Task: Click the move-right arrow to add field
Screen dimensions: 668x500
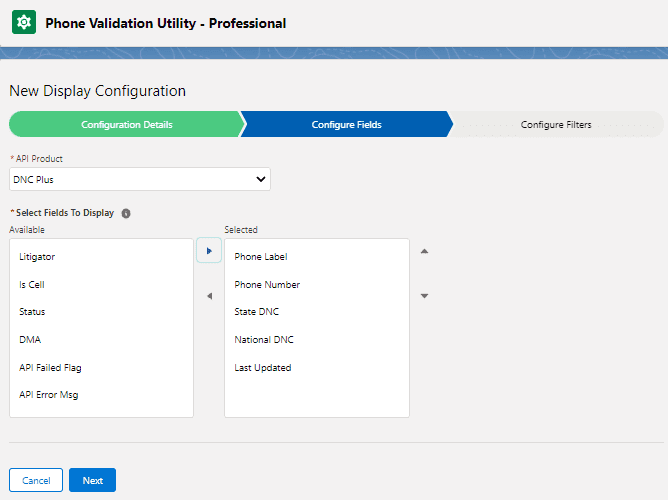Action: [x=208, y=251]
